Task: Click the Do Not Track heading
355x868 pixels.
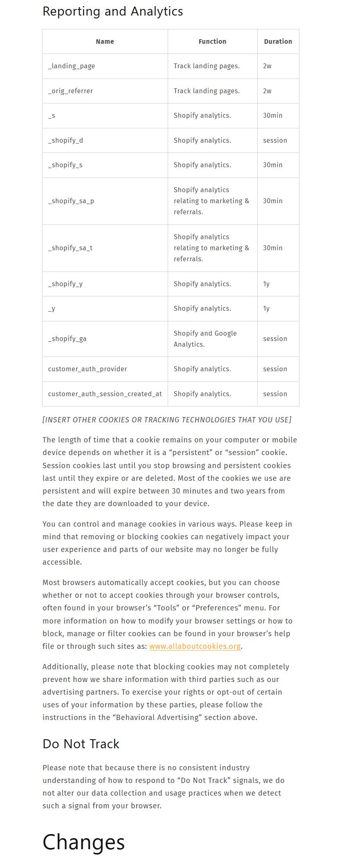Action: [x=81, y=744]
